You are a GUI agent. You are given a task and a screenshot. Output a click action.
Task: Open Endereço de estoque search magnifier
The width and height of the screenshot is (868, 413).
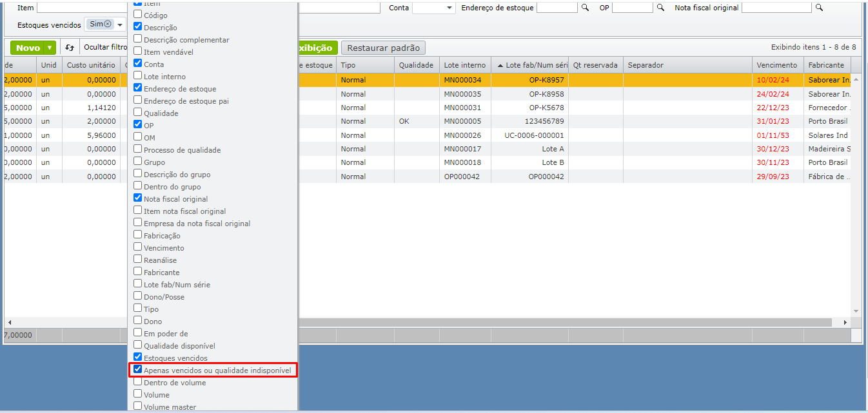[x=586, y=8]
